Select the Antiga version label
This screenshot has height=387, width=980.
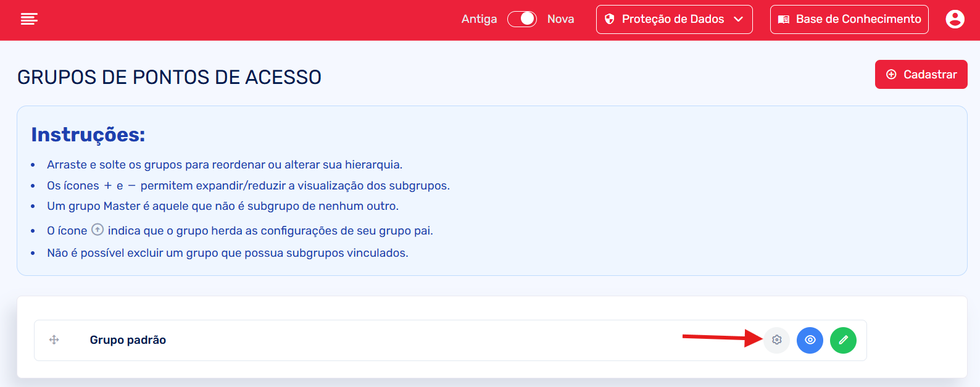(479, 19)
